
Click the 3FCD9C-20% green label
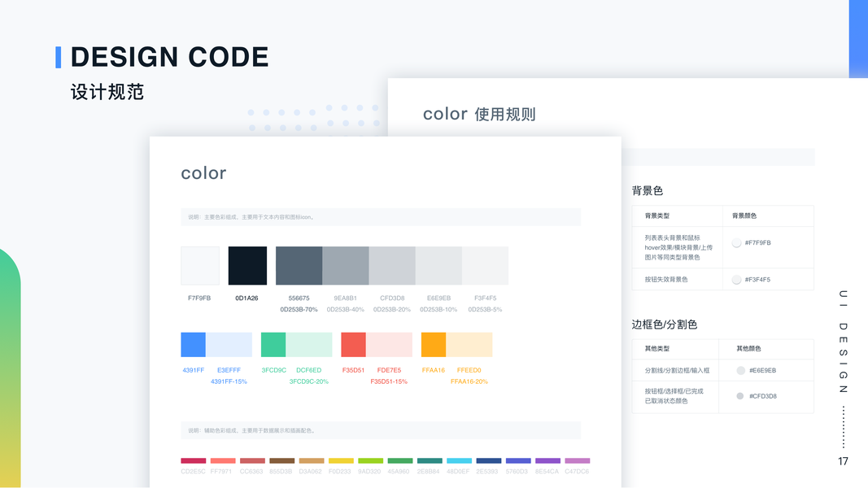coord(309,381)
